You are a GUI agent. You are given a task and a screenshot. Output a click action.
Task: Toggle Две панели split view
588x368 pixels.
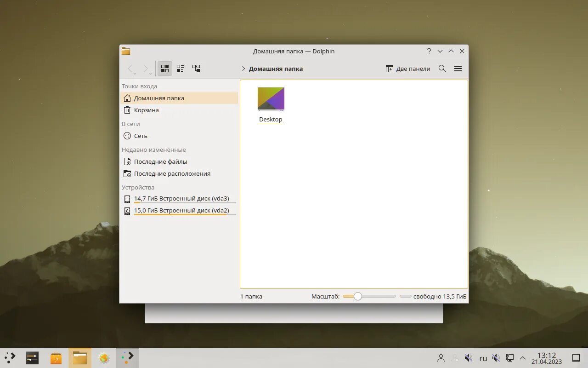click(x=408, y=69)
